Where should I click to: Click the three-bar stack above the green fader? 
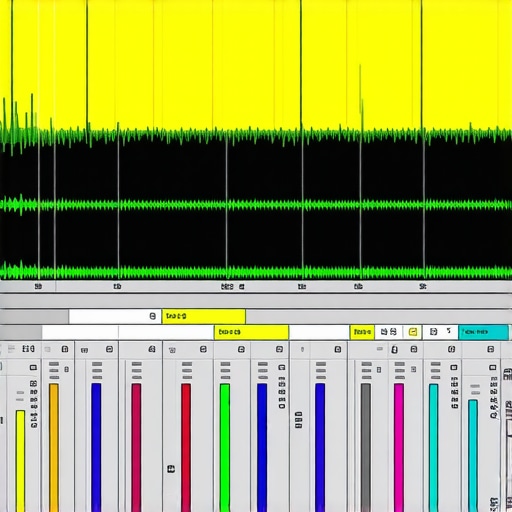point(225,370)
